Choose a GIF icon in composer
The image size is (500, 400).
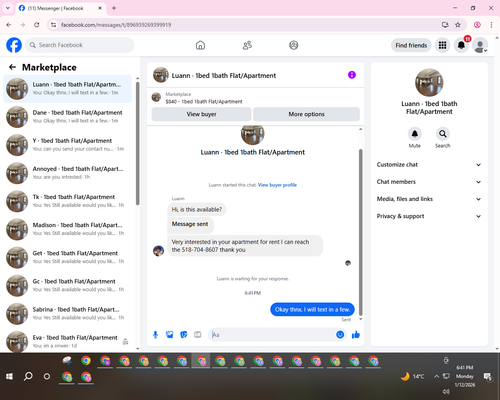coord(198,335)
